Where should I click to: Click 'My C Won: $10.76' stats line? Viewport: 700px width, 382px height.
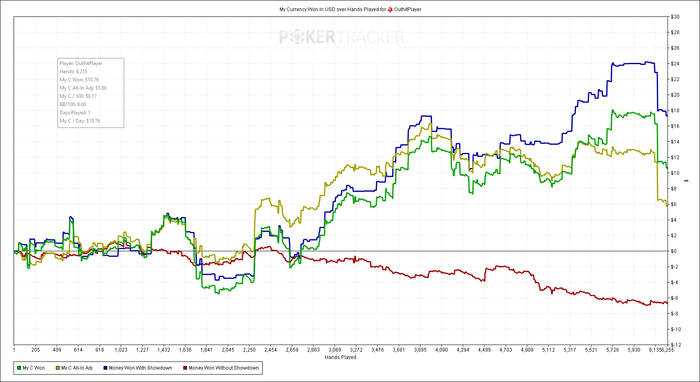(x=79, y=79)
